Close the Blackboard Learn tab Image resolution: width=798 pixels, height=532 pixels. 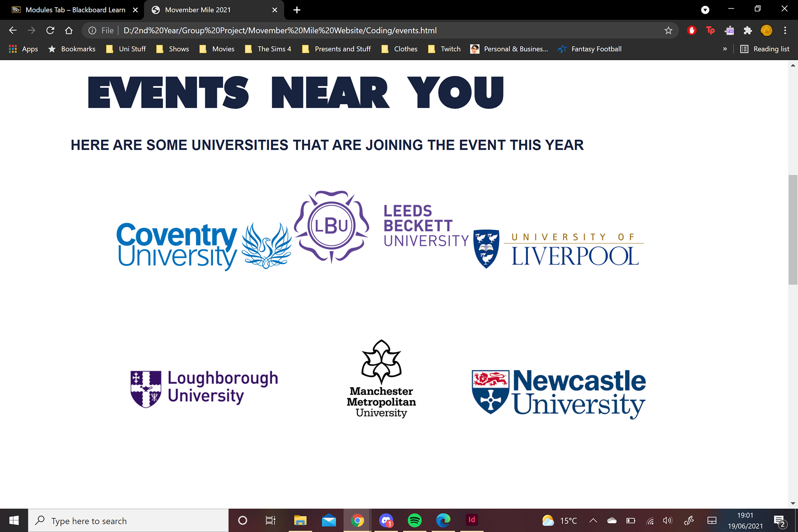[x=135, y=10]
